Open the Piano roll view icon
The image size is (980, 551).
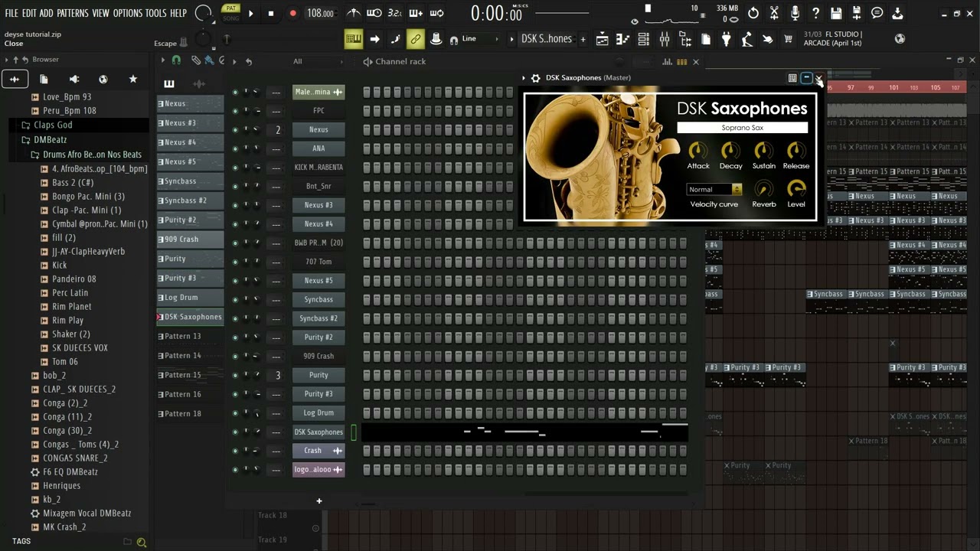coord(623,39)
